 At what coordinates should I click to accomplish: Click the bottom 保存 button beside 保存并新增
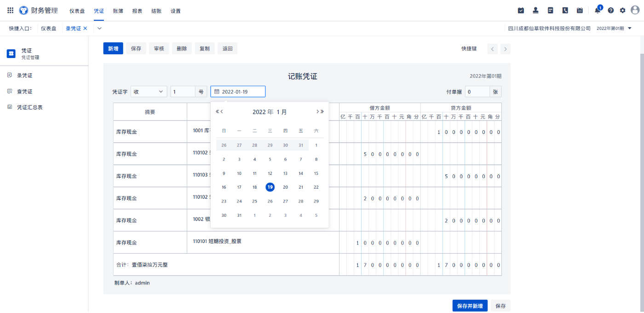pos(500,306)
